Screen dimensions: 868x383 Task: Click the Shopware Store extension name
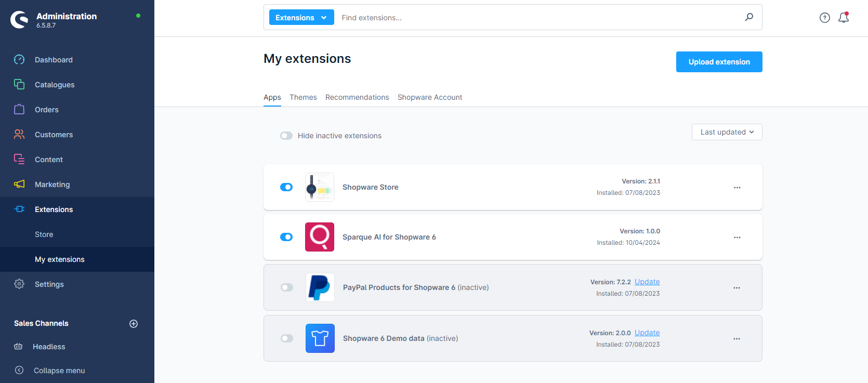[371, 187]
